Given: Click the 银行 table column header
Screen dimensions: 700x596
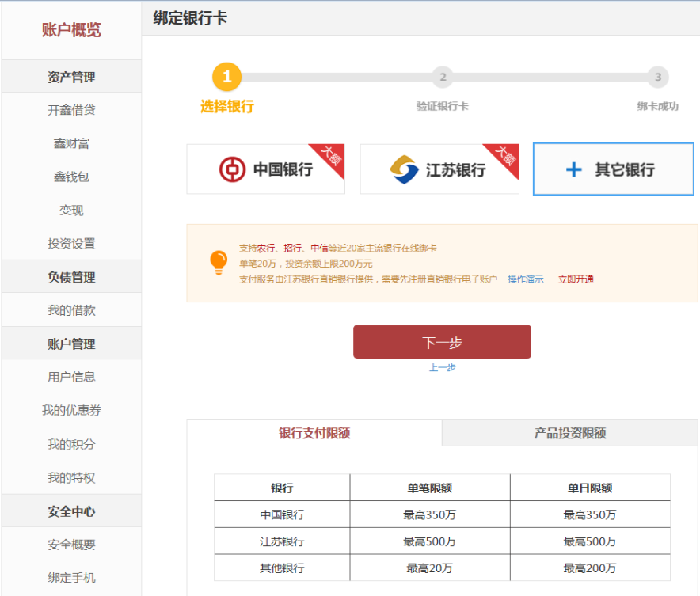Looking at the screenshot, I should pyautogui.click(x=282, y=488).
